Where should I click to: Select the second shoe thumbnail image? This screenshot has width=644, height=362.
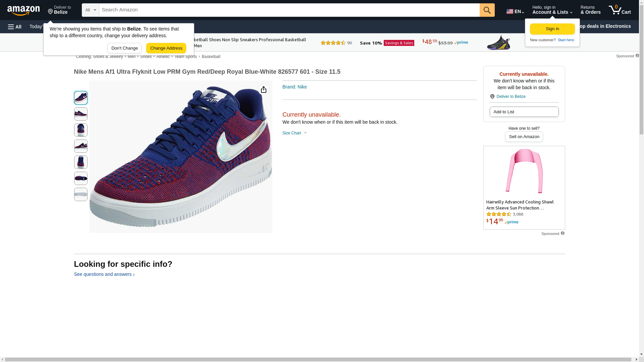point(81,114)
